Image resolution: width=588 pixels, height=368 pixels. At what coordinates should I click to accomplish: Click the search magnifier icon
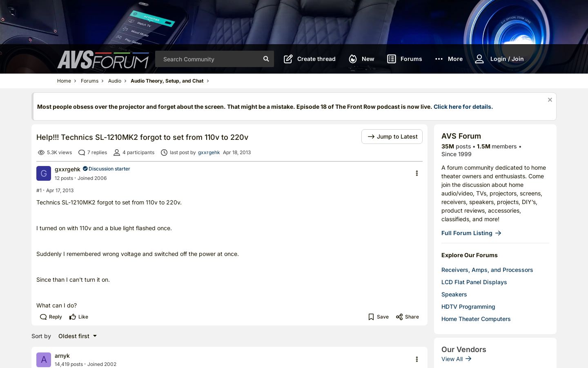tap(266, 59)
